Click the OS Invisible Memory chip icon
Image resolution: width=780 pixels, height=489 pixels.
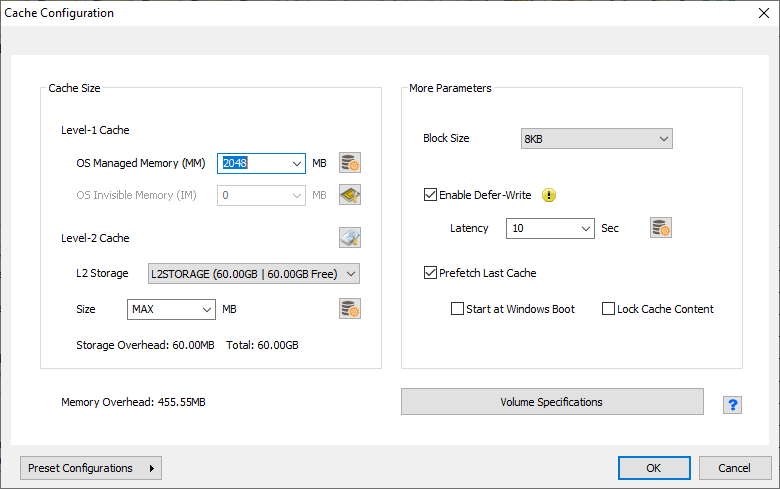[x=349, y=195]
